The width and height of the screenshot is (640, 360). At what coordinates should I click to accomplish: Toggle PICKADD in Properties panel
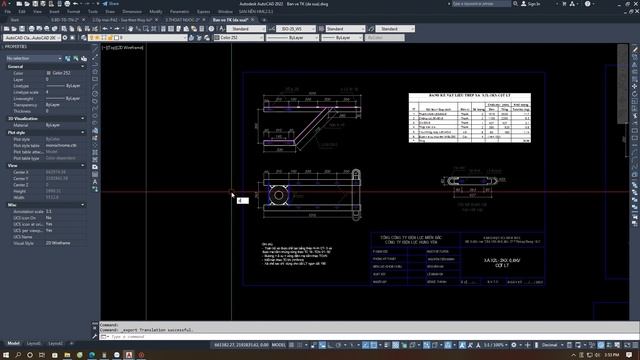[x=68, y=58]
